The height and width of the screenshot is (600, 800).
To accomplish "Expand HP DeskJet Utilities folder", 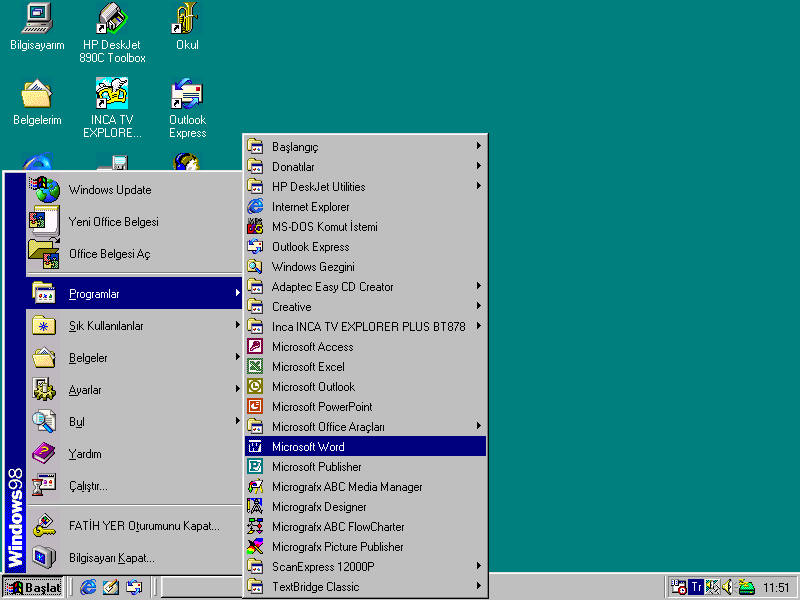I will (365, 186).
